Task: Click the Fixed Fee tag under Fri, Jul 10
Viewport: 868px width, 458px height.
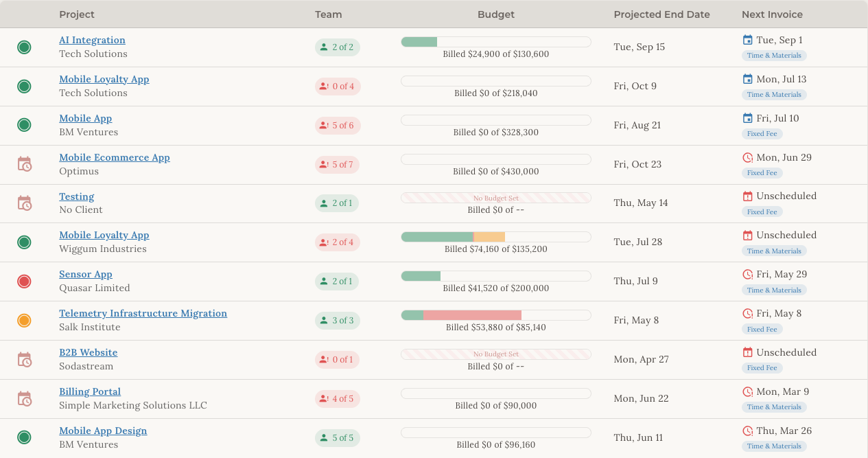Action: (762, 134)
